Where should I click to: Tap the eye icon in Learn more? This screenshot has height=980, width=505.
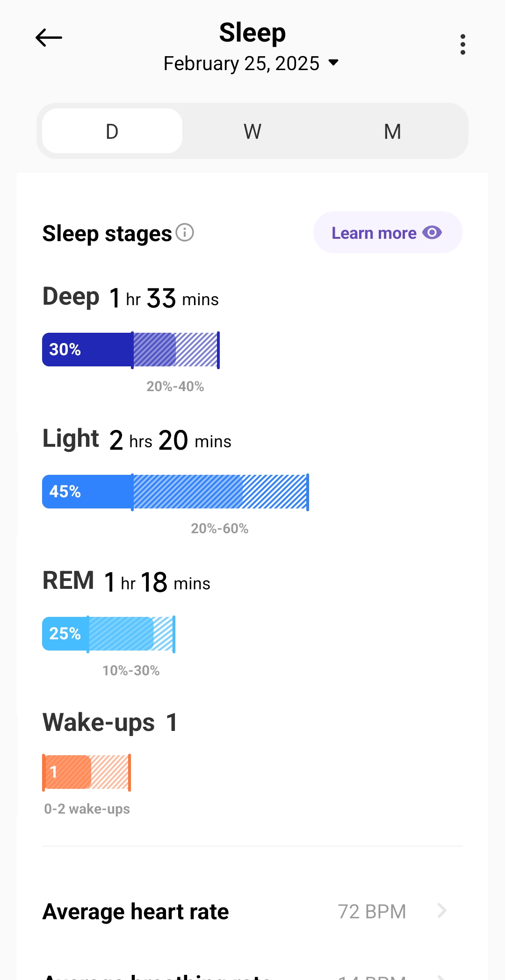[432, 232]
